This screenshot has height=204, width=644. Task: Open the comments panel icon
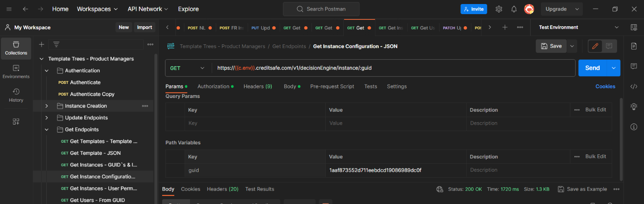tap(634, 66)
